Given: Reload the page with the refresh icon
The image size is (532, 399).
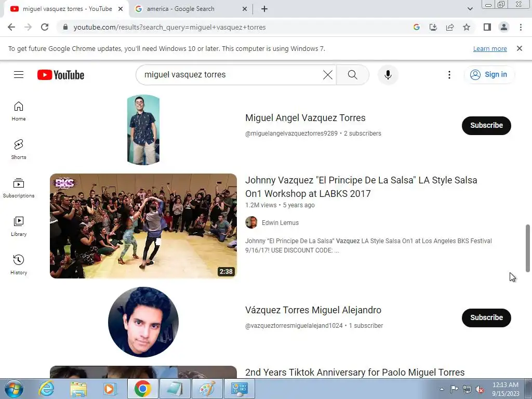Looking at the screenshot, I should pyautogui.click(x=45, y=27).
